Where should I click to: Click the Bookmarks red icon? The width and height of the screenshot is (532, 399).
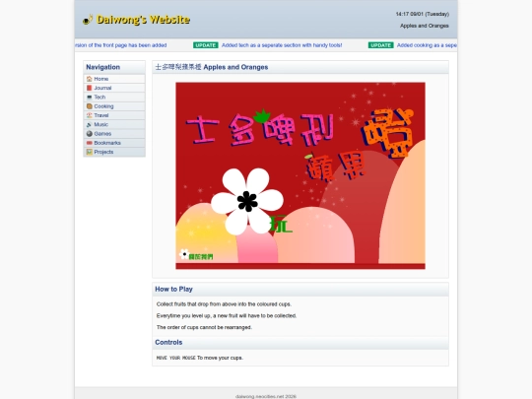tap(90, 143)
